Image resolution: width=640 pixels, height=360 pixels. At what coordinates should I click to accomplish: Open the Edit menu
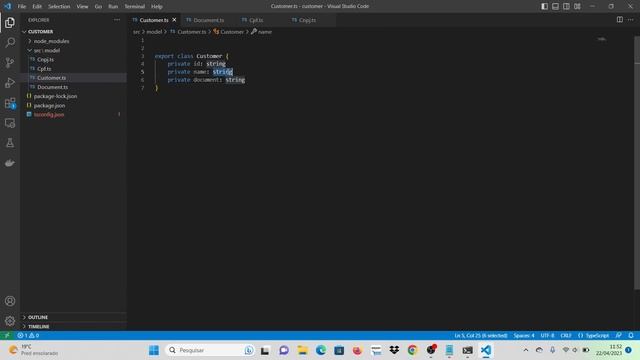pos(37,7)
